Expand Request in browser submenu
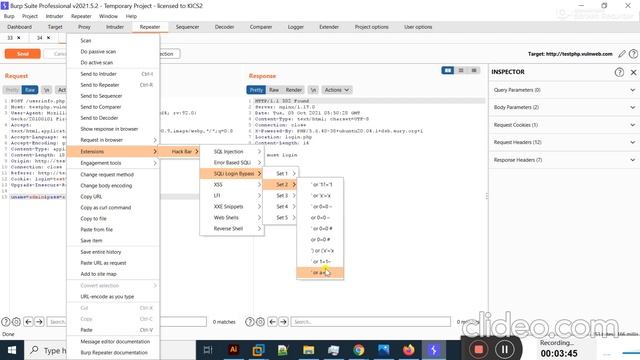Screen dimensions: 640x360 point(113,140)
